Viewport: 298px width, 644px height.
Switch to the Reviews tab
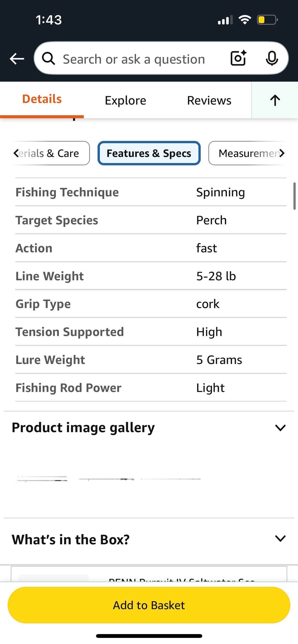[209, 101]
